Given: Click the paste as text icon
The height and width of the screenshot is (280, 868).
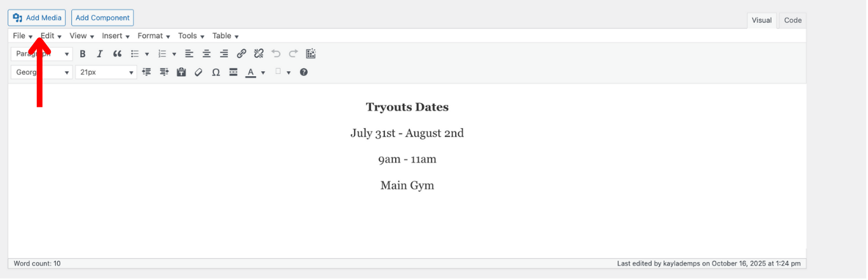Looking at the screenshot, I should 181,72.
